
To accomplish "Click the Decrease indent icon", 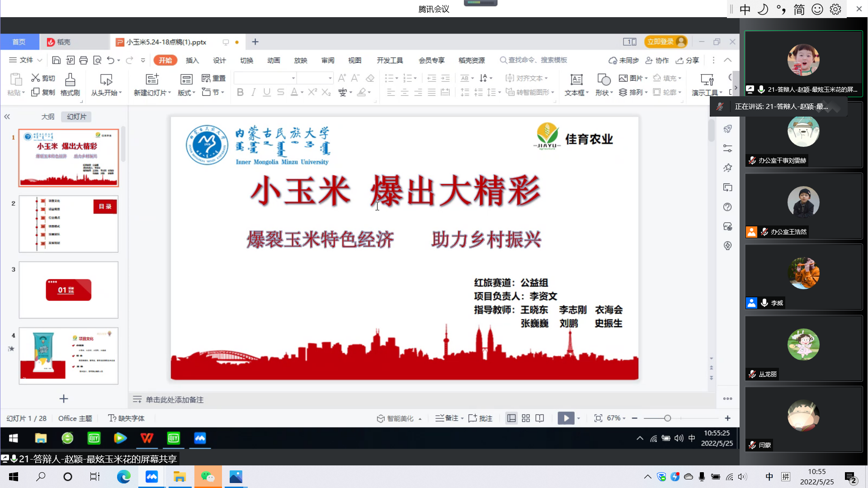I will 432,78.
